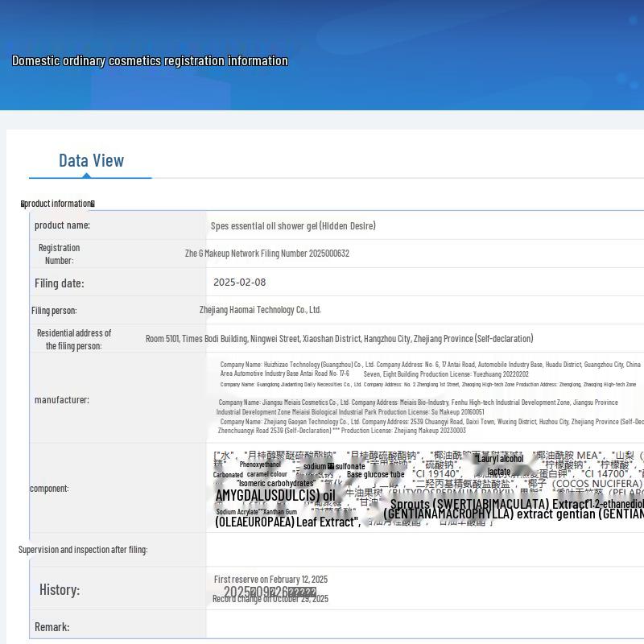Image resolution: width=644 pixels, height=644 pixels.
Task: Select 'Base glucose tube' ingredient text
Action: pyautogui.click(x=376, y=474)
